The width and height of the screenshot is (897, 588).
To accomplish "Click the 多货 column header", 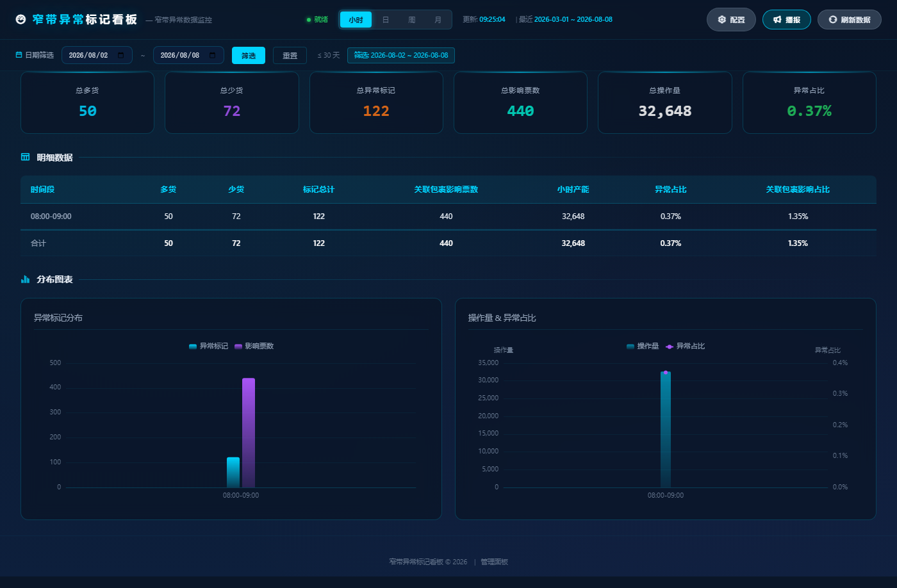I will click(x=169, y=190).
